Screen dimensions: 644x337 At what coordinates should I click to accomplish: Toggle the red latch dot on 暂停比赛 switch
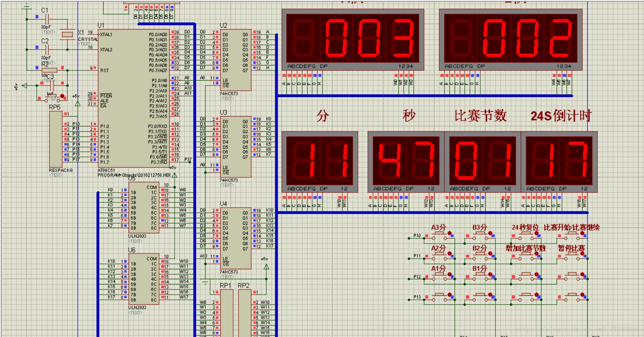[x=582, y=254]
